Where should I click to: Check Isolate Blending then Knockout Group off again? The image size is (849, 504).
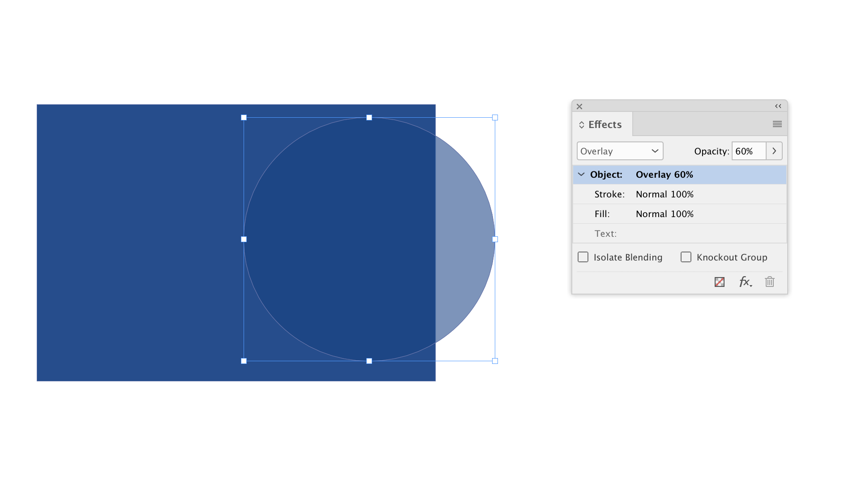(x=583, y=257)
